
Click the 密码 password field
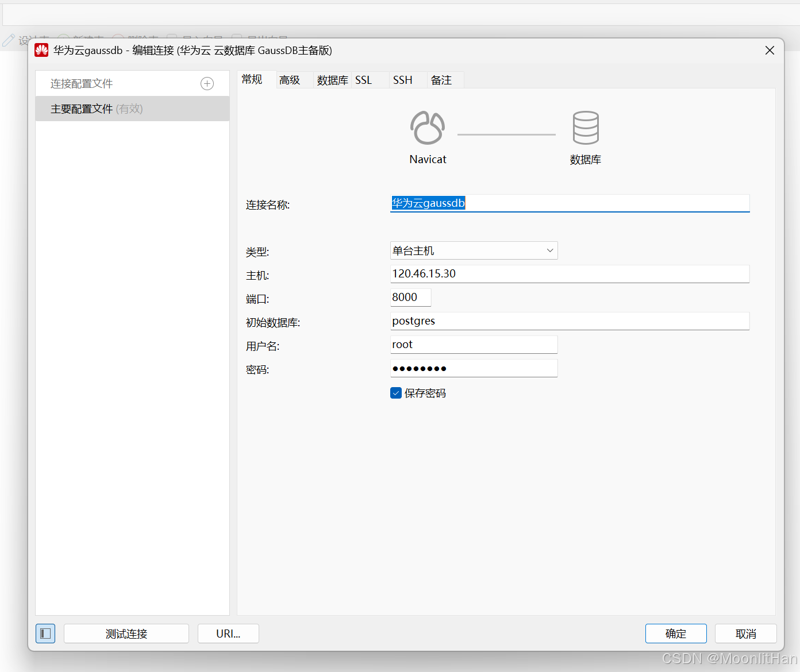(474, 368)
